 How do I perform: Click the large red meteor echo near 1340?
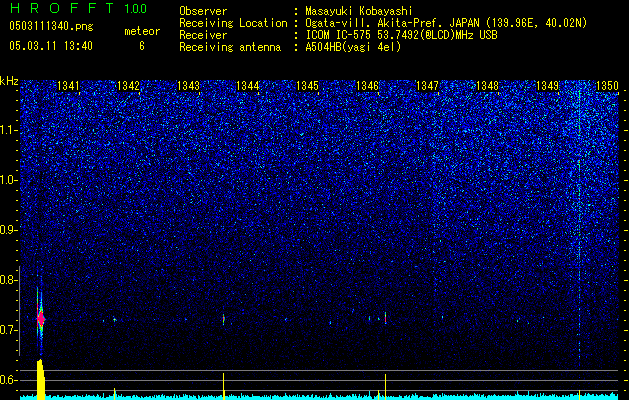click(41, 319)
